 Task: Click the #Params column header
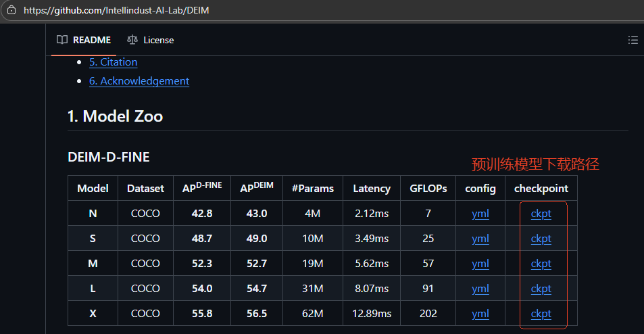(313, 189)
